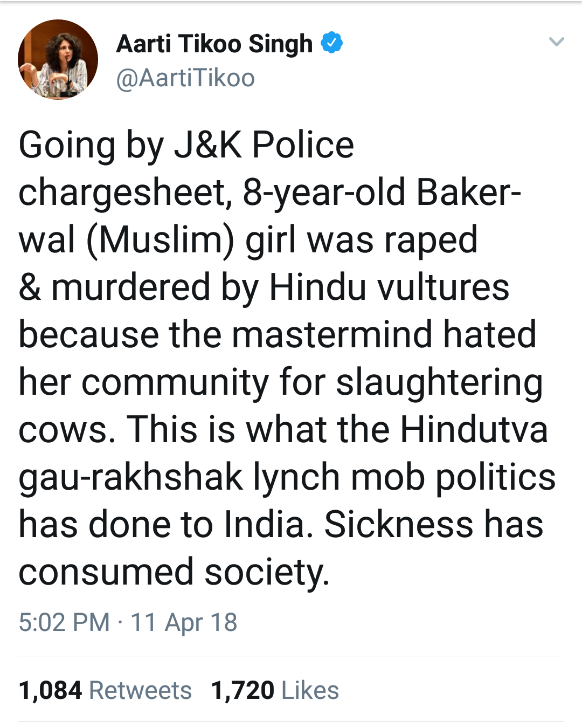Visit the @AartiTikoo handle
This screenshot has width=582, height=728.
(x=185, y=78)
